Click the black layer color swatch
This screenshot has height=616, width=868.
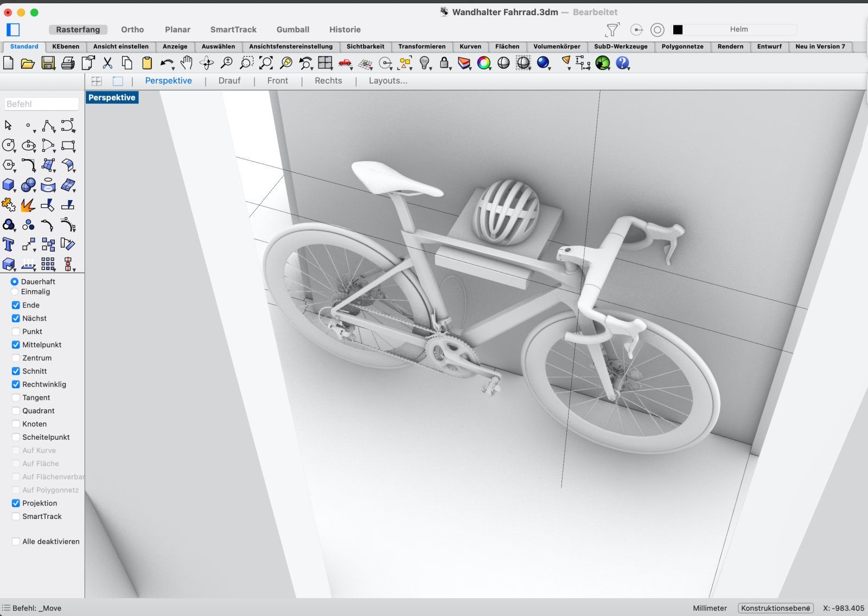coord(678,30)
